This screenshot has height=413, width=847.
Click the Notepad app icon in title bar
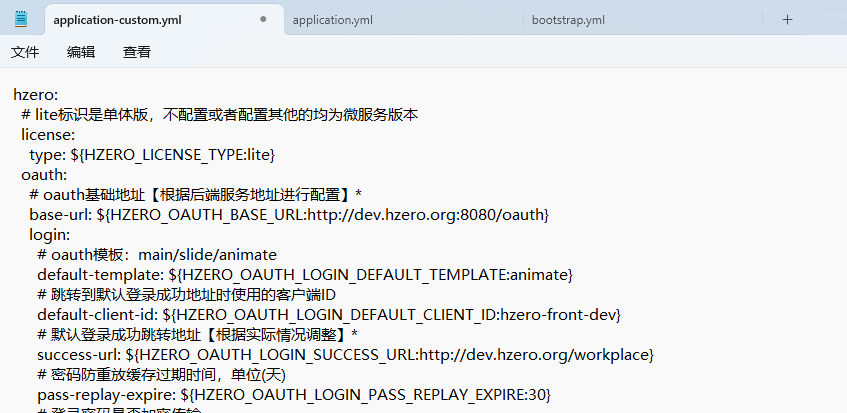coord(21,19)
